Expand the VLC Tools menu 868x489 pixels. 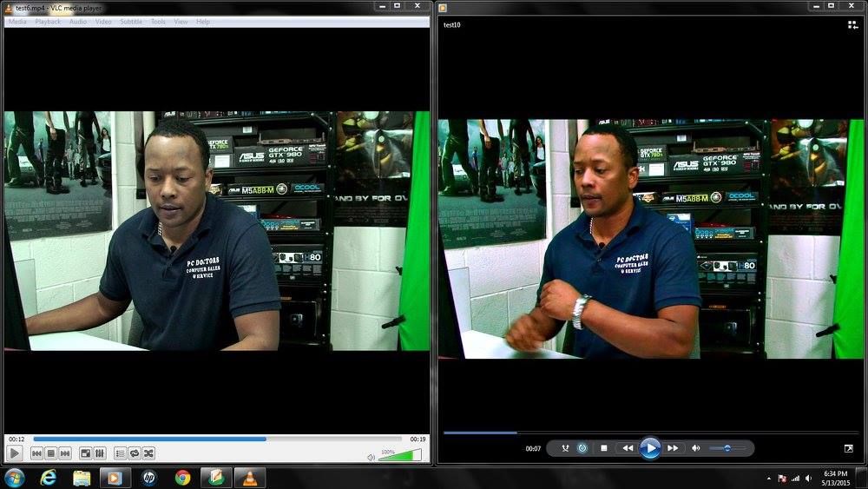(158, 22)
